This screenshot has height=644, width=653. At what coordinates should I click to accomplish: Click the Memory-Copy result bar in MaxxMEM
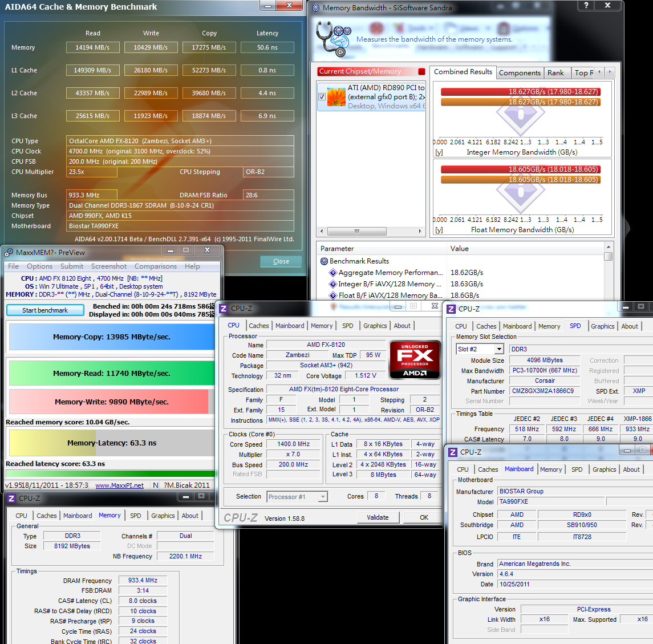click(x=112, y=337)
